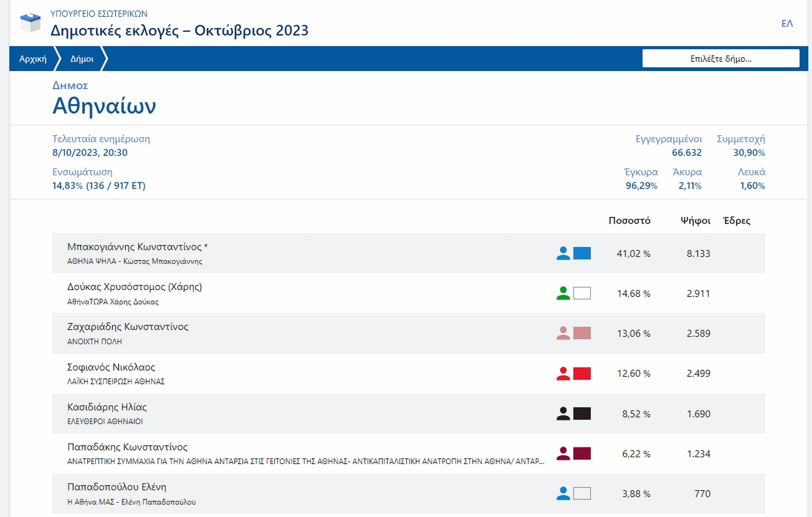Open the Επιλέξτε δήμο selector
Viewport: 812px width, 517px height.
pyautogui.click(x=720, y=58)
